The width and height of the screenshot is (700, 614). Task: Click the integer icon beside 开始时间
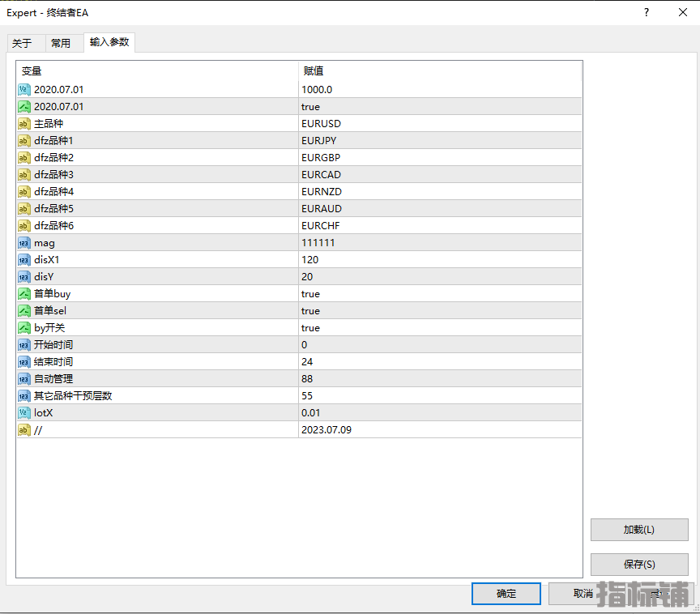pyautogui.click(x=24, y=345)
